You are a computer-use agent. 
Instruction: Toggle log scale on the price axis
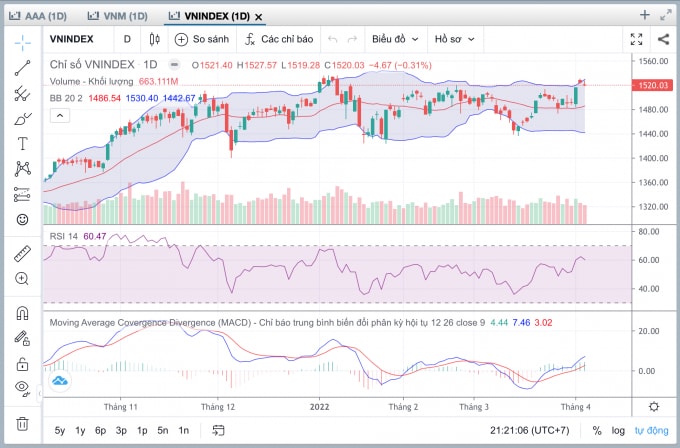pyautogui.click(x=618, y=431)
